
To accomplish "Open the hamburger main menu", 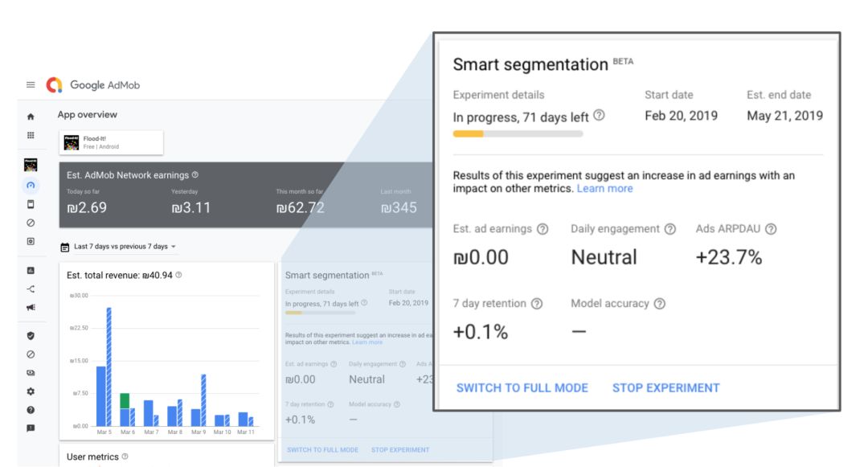I will pyautogui.click(x=31, y=84).
